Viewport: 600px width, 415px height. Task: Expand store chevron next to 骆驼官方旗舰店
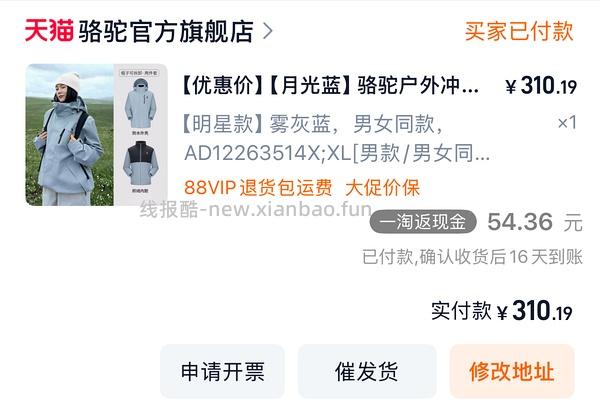(x=268, y=31)
